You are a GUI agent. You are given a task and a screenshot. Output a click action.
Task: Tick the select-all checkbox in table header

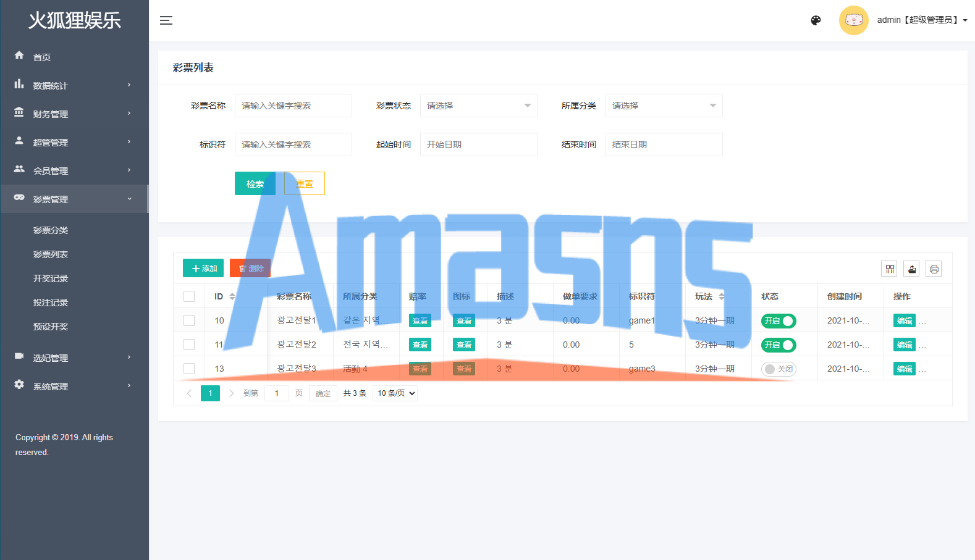point(189,296)
